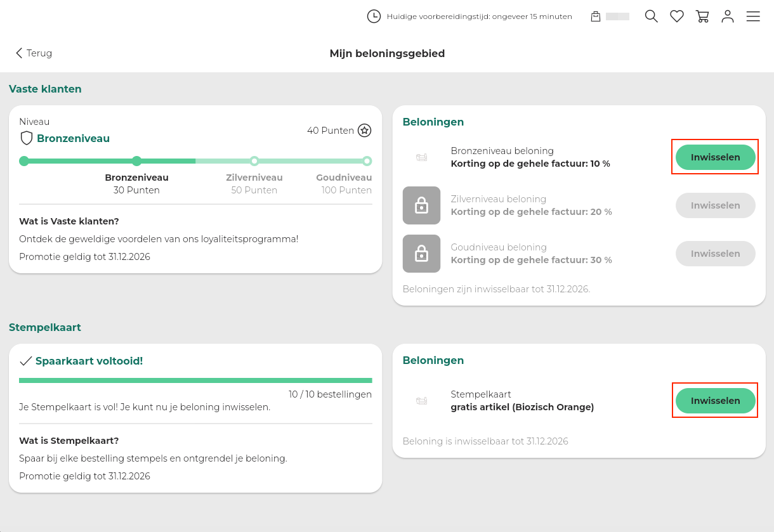The image size is (774, 532).
Task: Click the shopping bag icon in header
Action: pyautogui.click(x=596, y=16)
